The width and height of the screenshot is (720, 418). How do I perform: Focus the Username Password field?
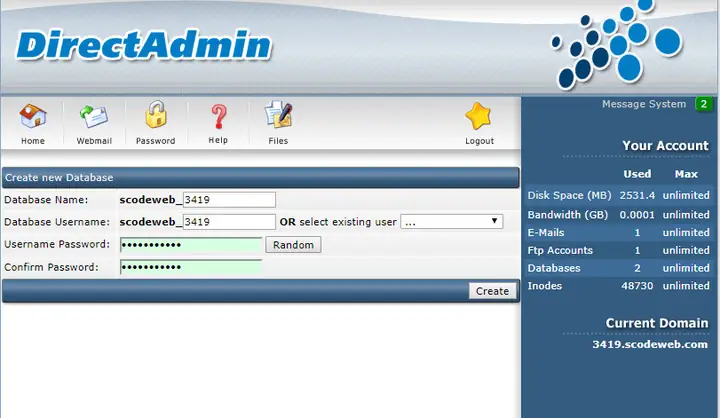[x=191, y=245]
